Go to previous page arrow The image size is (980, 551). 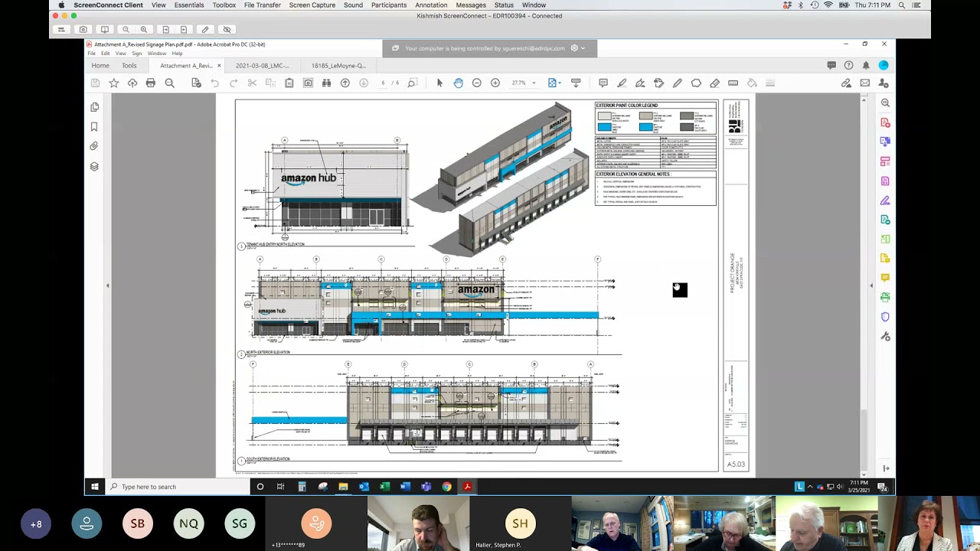pyautogui.click(x=345, y=83)
